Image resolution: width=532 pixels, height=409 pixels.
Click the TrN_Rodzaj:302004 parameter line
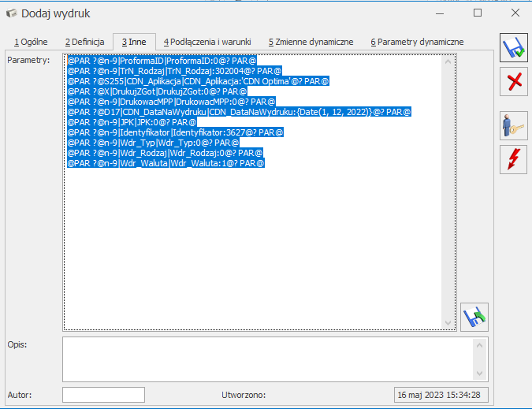coord(174,71)
